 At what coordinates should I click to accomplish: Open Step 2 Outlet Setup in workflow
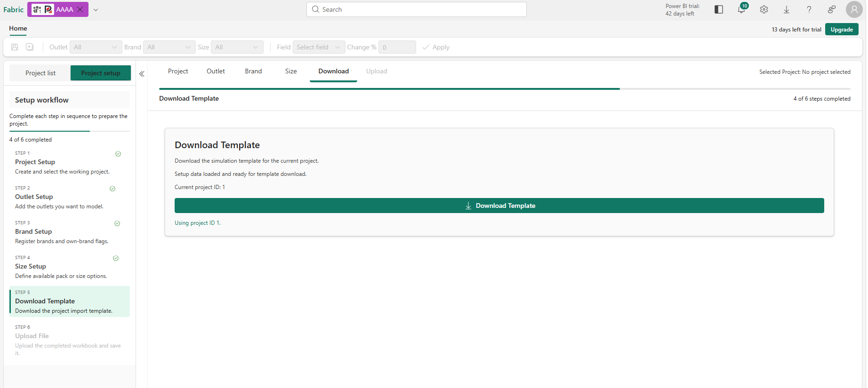[x=70, y=197]
